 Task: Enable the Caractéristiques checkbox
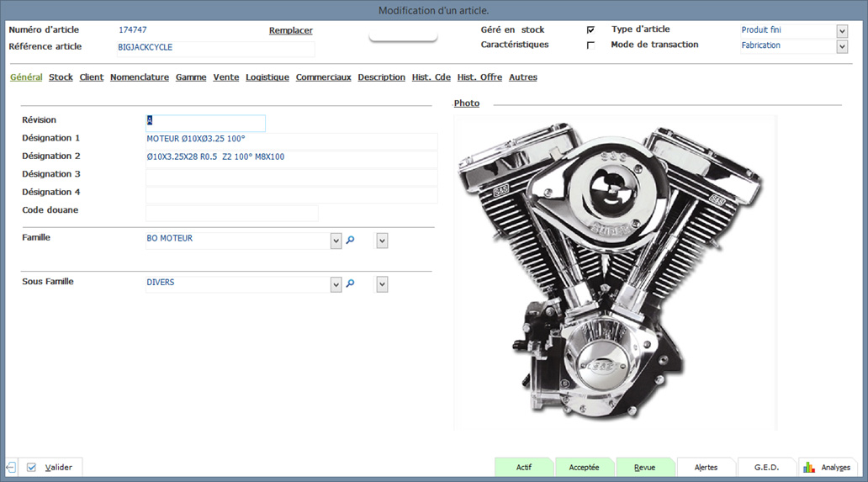(x=590, y=45)
